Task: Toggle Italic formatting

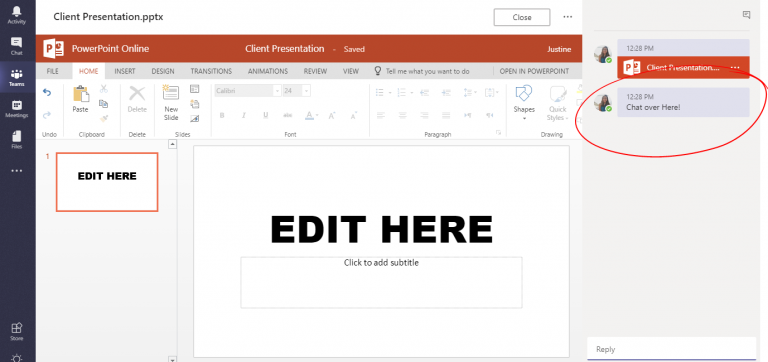Action: [243, 115]
